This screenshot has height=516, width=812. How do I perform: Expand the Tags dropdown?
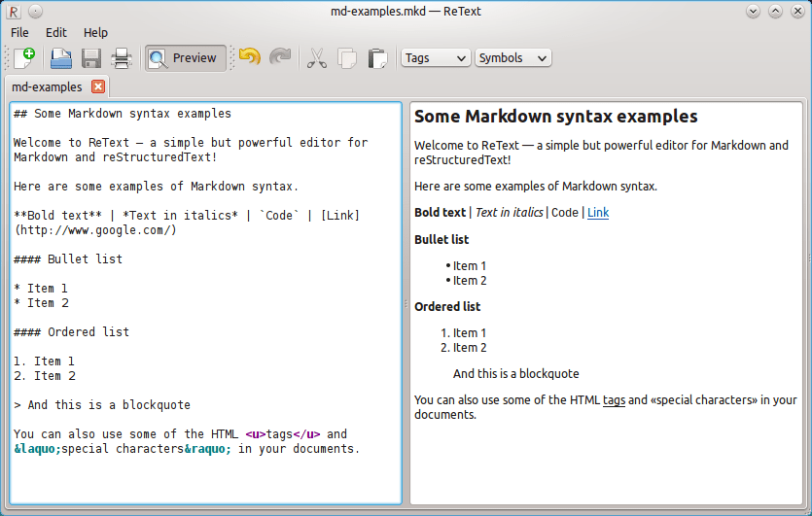436,58
